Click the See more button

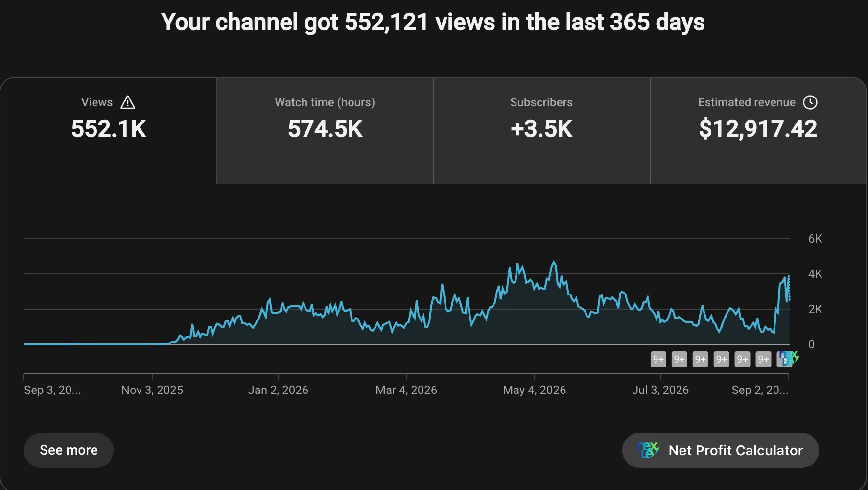(69, 450)
